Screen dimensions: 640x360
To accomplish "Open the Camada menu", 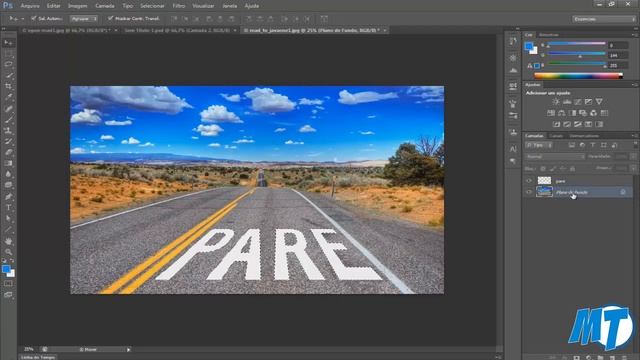I will 104,6.
